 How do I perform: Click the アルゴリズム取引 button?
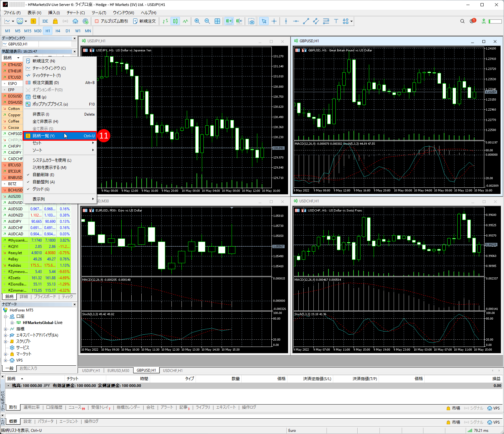[x=111, y=21]
